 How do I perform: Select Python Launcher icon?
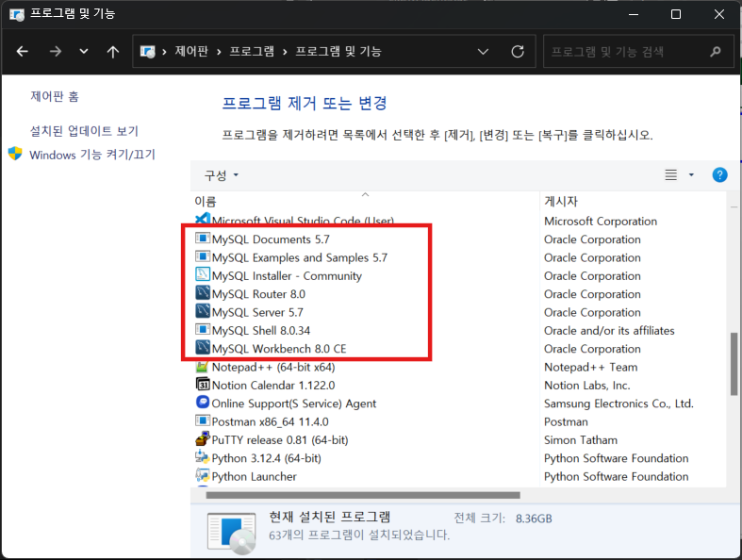203,475
